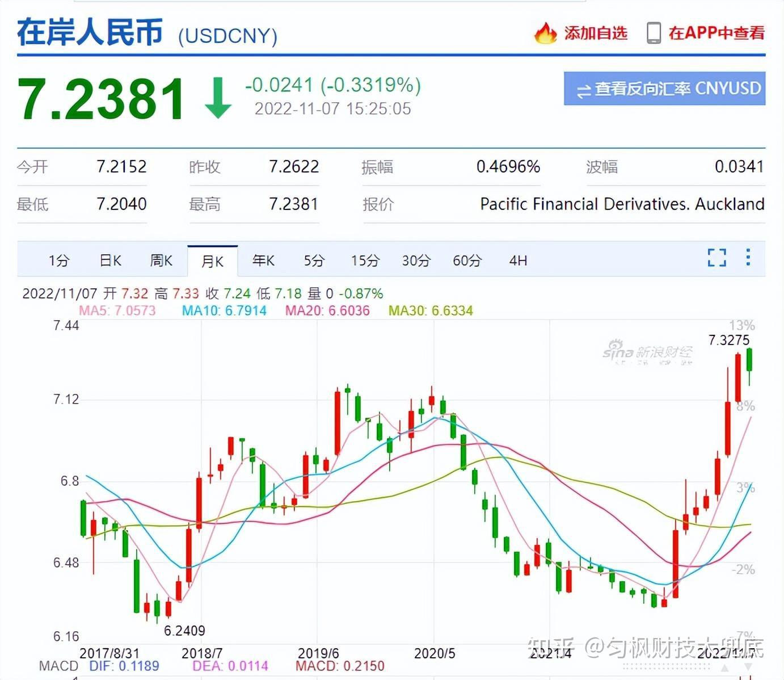Click the swap arrows icon on CNYUSD button
Viewport: 784px width, 680px height.
tap(584, 91)
